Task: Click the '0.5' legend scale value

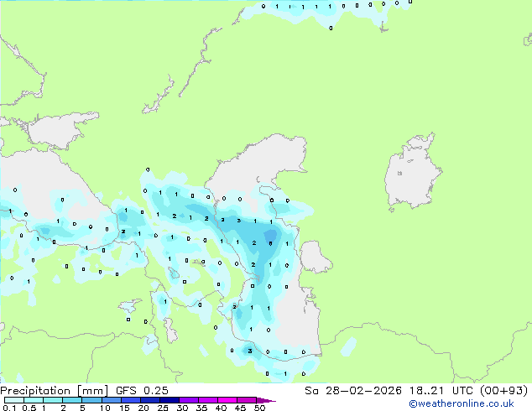Action: [x=29, y=408]
